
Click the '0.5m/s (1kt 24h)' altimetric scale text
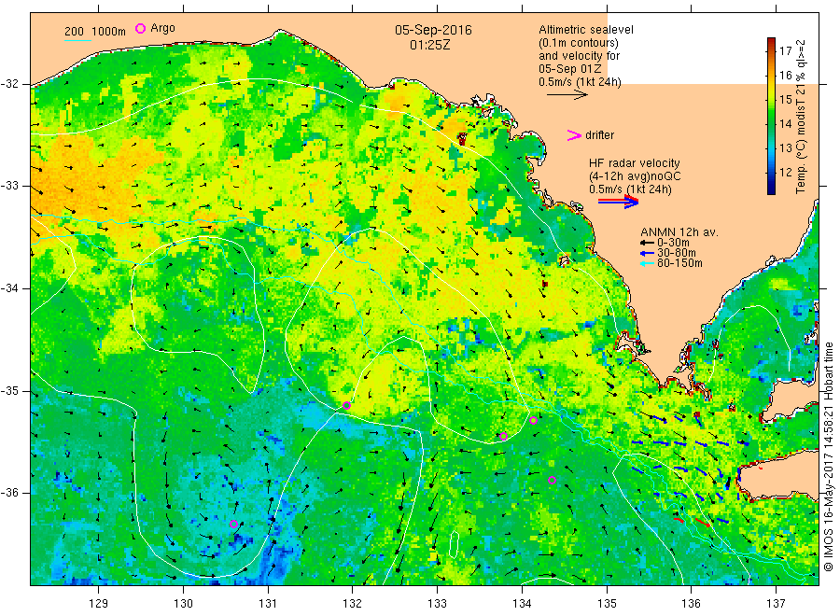(580, 82)
